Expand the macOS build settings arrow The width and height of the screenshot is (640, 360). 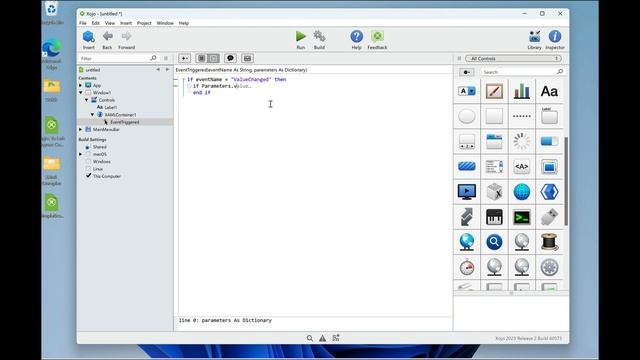(81, 154)
